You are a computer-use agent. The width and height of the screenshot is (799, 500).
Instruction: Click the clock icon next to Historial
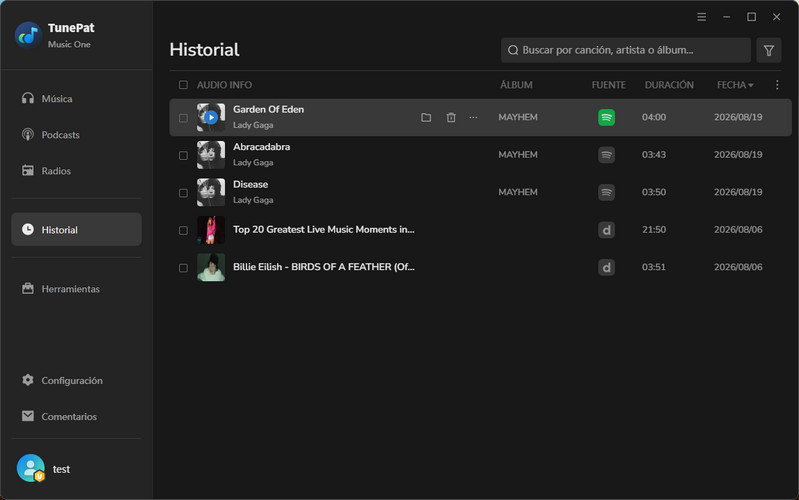tap(28, 229)
